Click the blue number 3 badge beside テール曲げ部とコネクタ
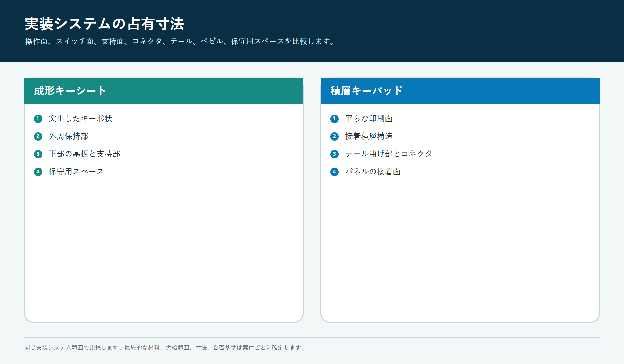624x364 pixels. (335, 154)
